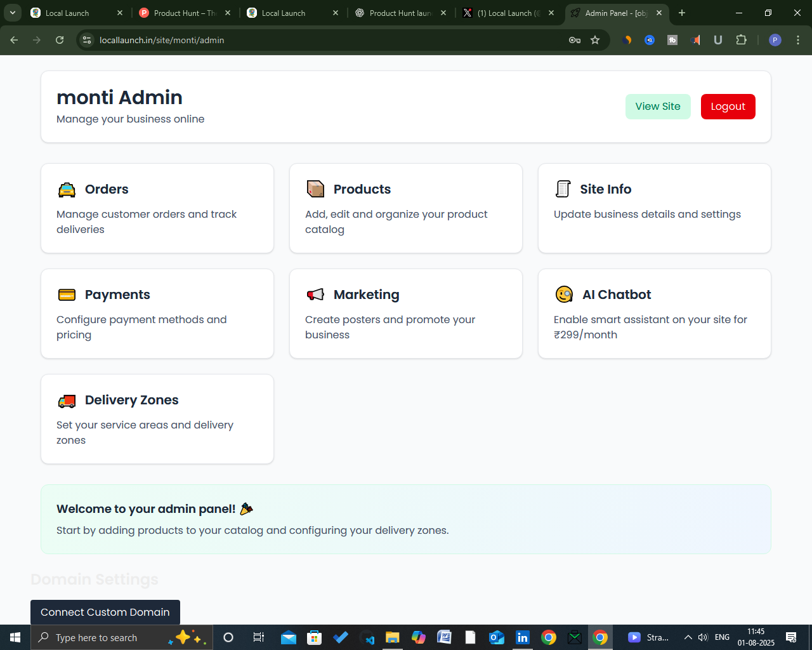
Task: Click the 'Welcome to your admin panel!' heading
Action: 146,508
